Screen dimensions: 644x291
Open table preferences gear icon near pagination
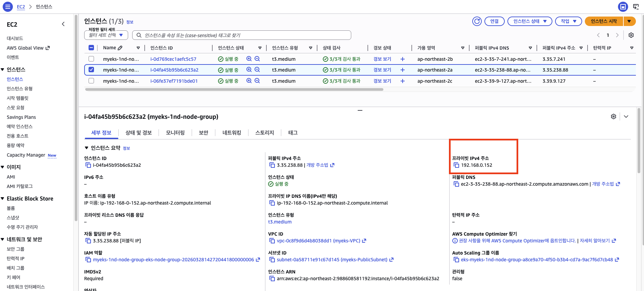pyautogui.click(x=631, y=35)
